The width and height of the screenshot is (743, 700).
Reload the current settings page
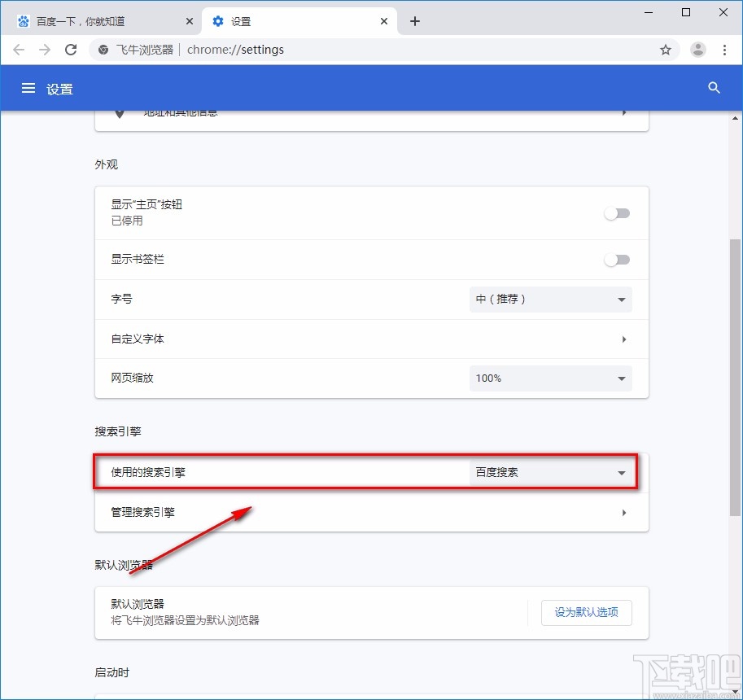click(71, 50)
